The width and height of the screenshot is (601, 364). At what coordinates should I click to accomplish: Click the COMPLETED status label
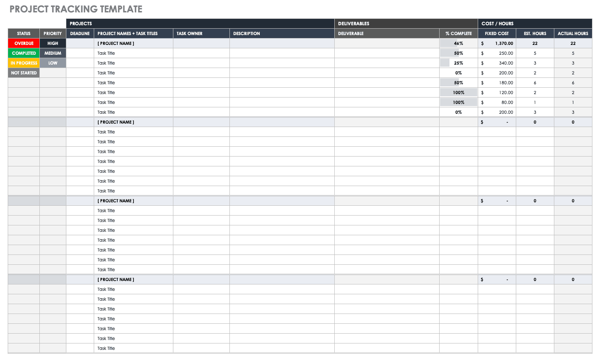click(24, 53)
